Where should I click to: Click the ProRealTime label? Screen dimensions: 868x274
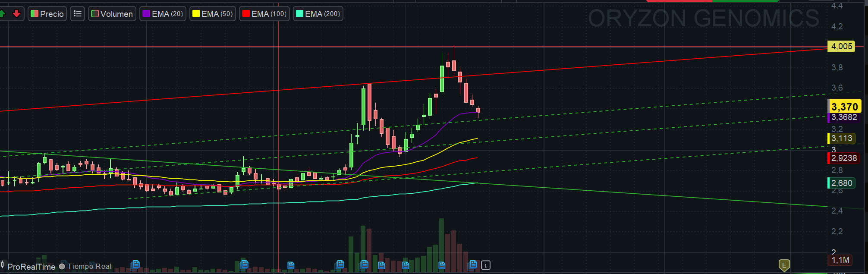pos(31,267)
